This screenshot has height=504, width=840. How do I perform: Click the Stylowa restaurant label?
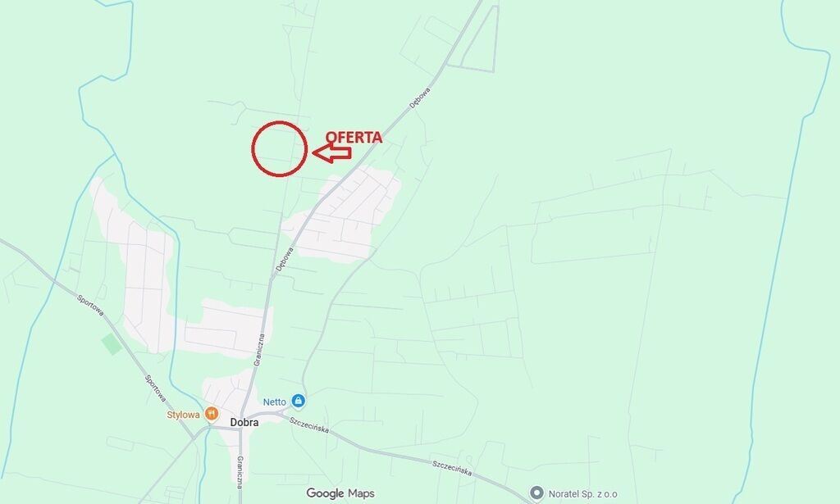(183, 415)
